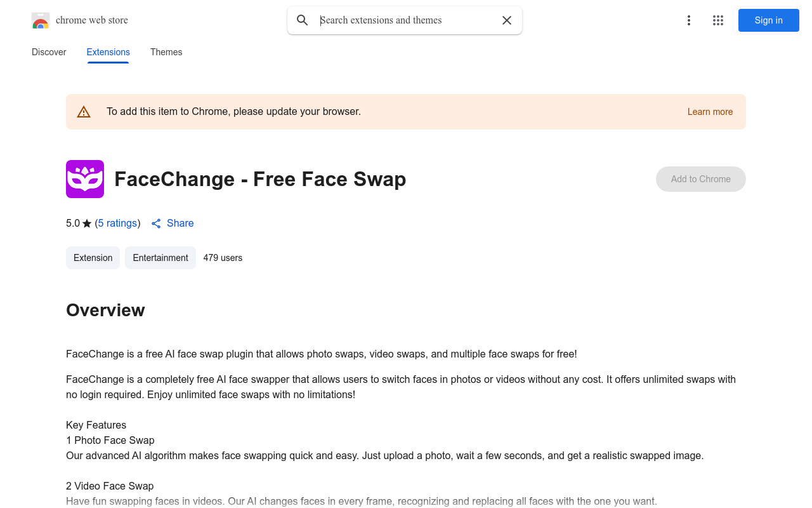
Task: Open the three-dot overflow menu
Action: tap(689, 20)
